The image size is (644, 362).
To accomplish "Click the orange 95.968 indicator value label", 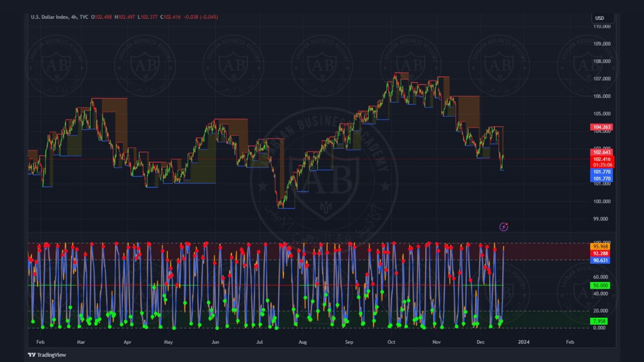I will click(x=600, y=247).
